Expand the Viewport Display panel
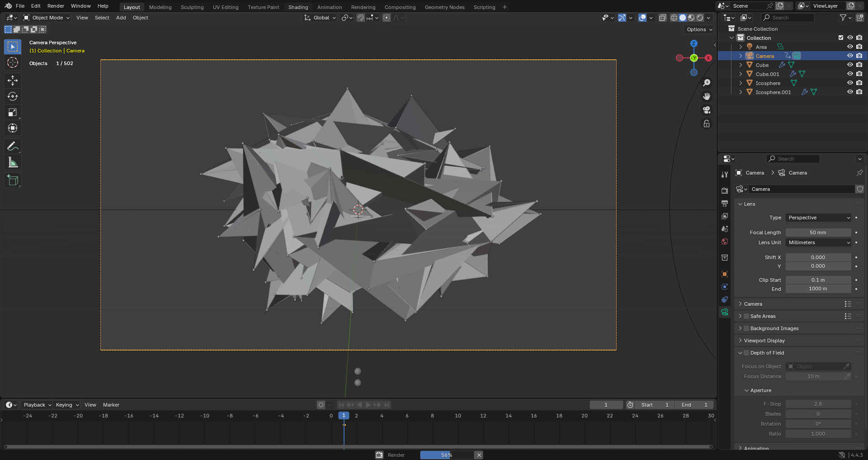The image size is (868, 460). 764,341
